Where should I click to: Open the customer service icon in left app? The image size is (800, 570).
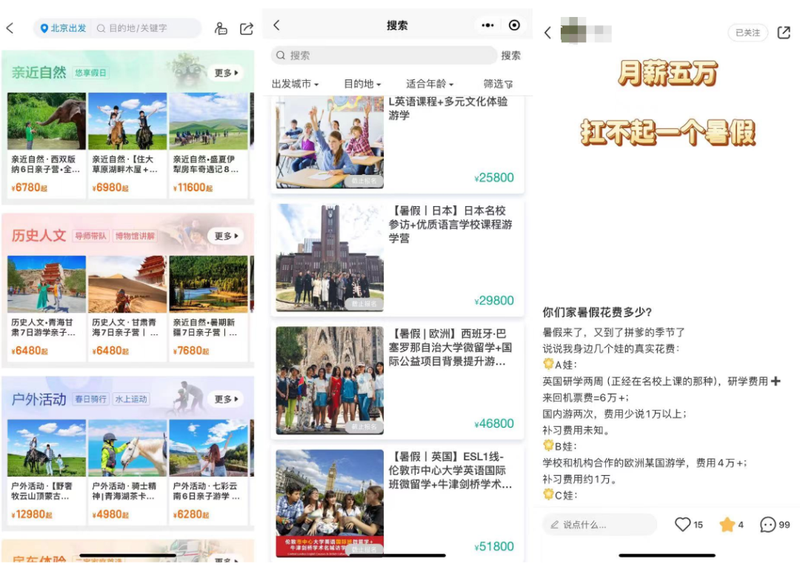[x=220, y=29]
